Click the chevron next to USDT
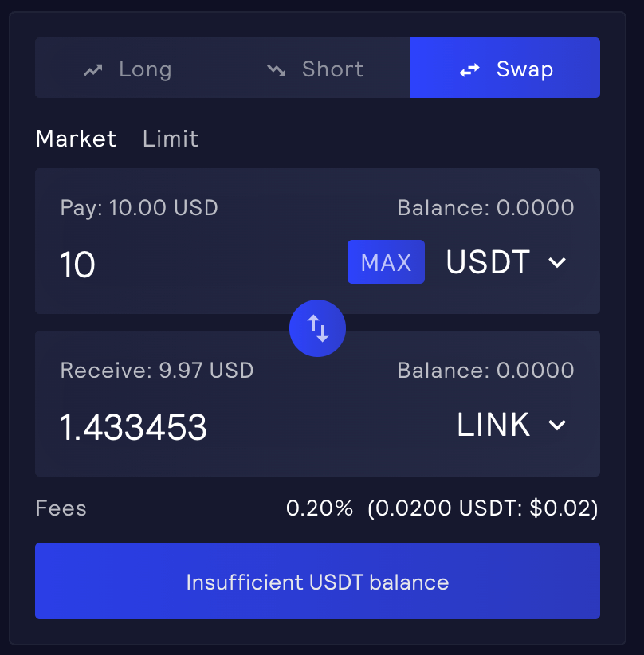This screenshot has width=644, height=655. pos(557,262)
